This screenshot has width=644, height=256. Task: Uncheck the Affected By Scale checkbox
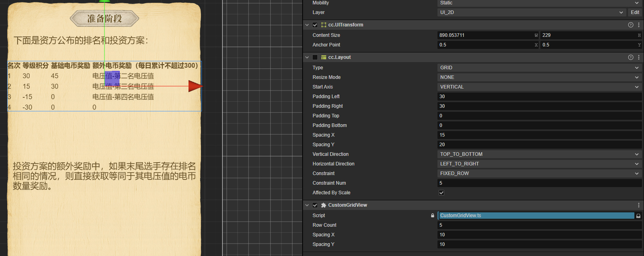(441, 193)
